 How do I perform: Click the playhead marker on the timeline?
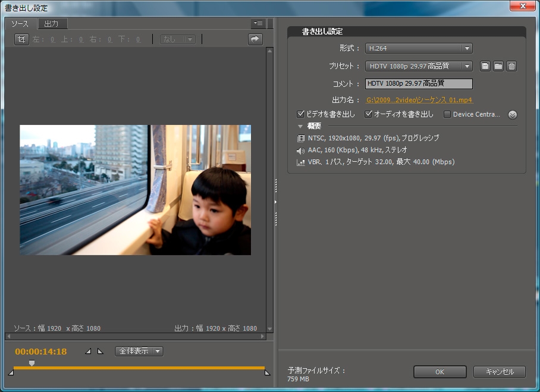click(x=32, y=362)
